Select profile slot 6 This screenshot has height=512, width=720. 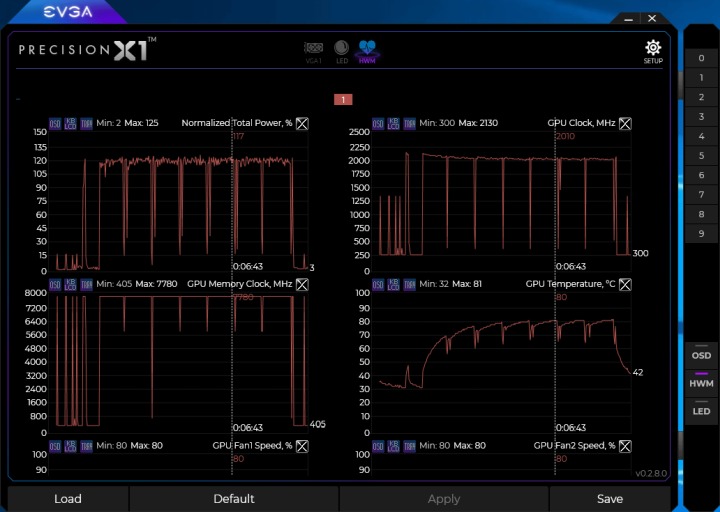point(701,175)
